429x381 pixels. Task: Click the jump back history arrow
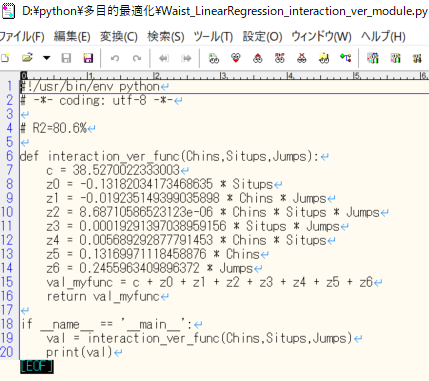click(x=164, y=58)
